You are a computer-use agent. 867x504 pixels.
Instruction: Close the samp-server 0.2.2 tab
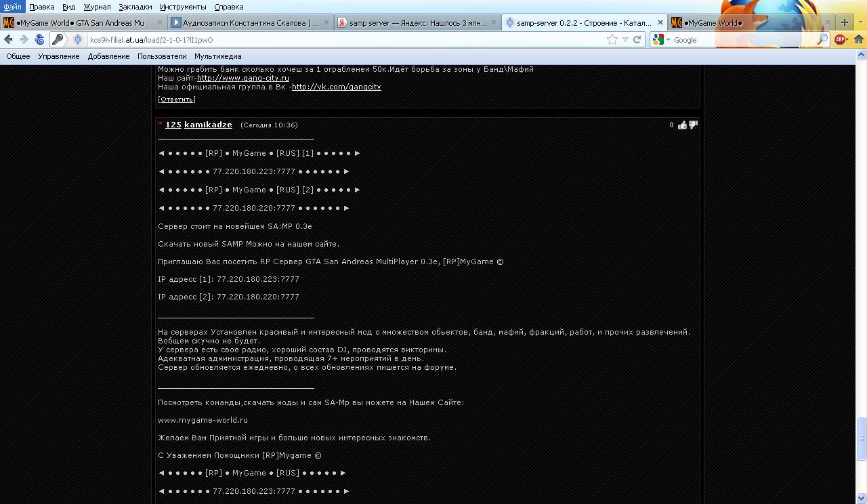pyautogui.click(x=660, y=22)
